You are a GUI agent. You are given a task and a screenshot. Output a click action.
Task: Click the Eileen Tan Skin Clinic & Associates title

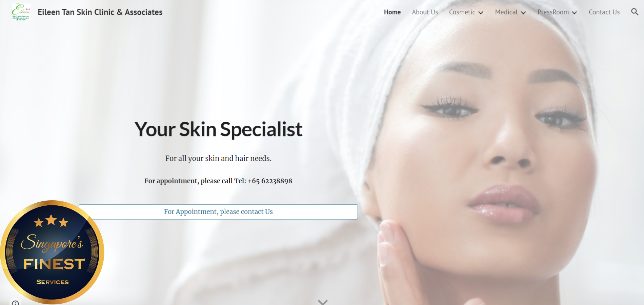pyautogui.click(x=100, y=12)
